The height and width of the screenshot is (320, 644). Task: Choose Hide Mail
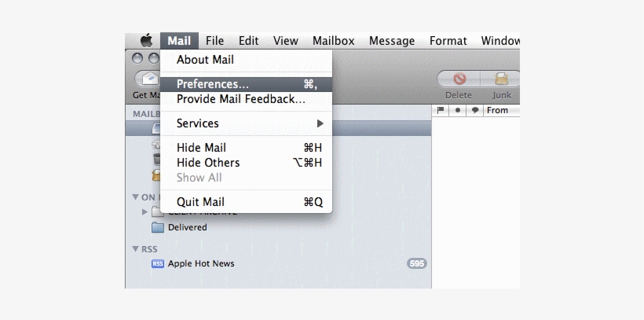[x=246, y=148]
